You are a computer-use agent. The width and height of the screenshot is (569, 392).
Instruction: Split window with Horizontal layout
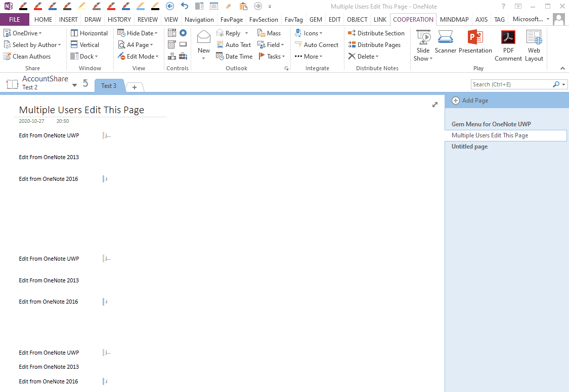tap(89, 33)
